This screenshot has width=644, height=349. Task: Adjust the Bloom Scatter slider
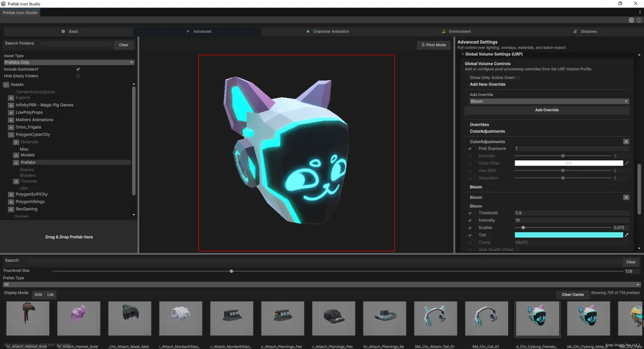[x=562, y=228]
